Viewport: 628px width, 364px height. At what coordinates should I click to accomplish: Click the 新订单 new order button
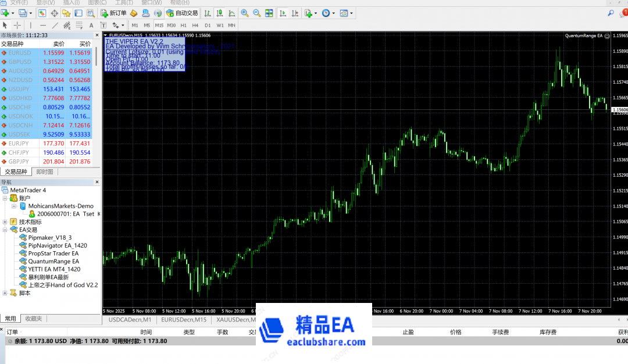(x=113, y=13)
